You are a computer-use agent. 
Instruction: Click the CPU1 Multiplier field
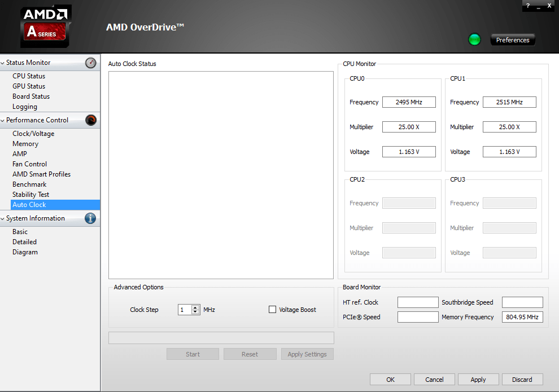click(x=509, y=127)
